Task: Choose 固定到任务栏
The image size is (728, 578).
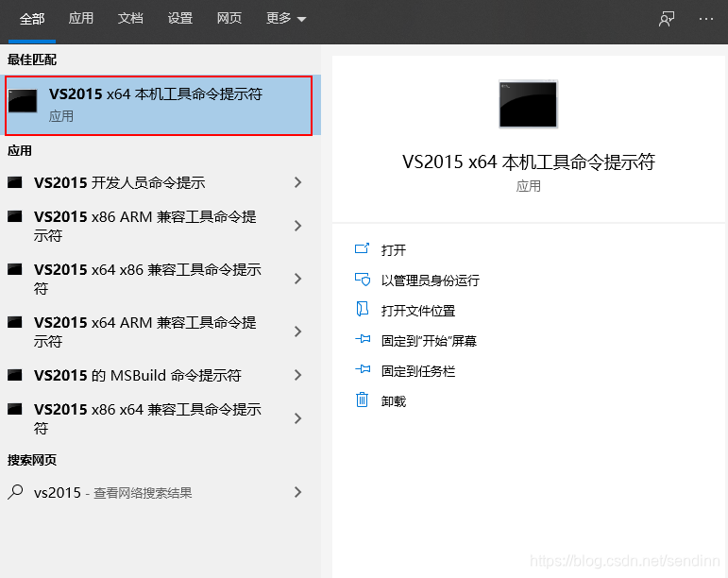Action: tap(418, 371)
